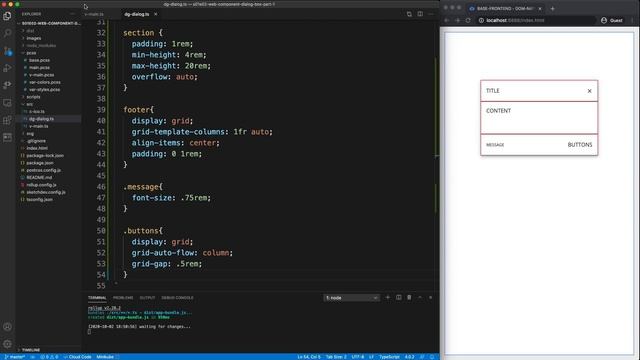The width and height of the screenshot is (640, 360).
Task: Open Source Control view with badge
Action: pos(7,51)
